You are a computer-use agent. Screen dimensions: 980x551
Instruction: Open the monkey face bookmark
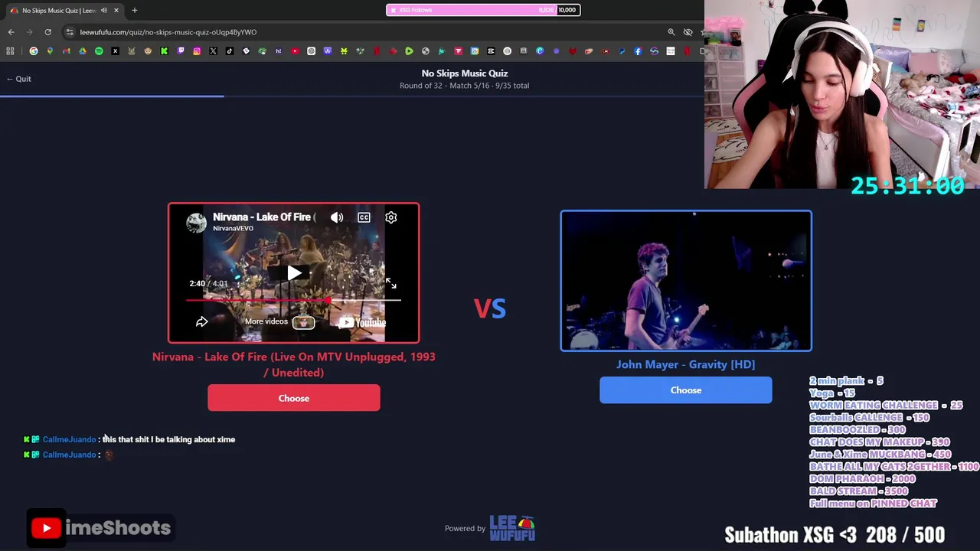(x=148, y=51)
